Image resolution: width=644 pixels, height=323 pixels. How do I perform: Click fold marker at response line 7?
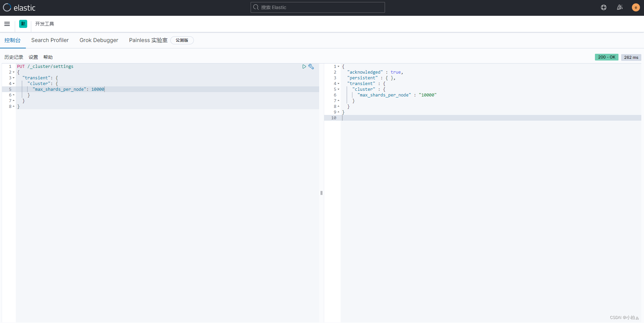coord(339,101)
